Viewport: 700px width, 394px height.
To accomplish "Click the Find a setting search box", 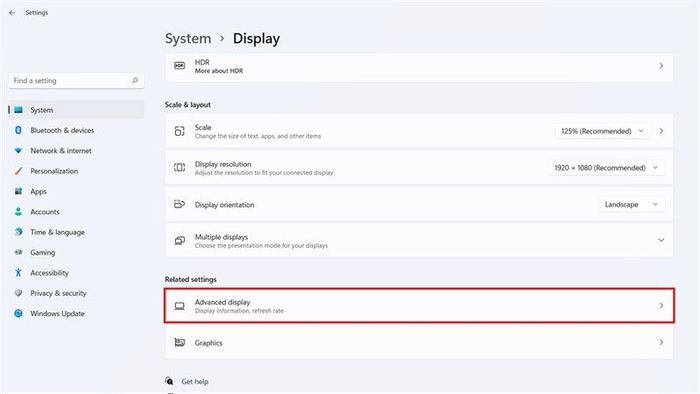I will tap(76, 81).
